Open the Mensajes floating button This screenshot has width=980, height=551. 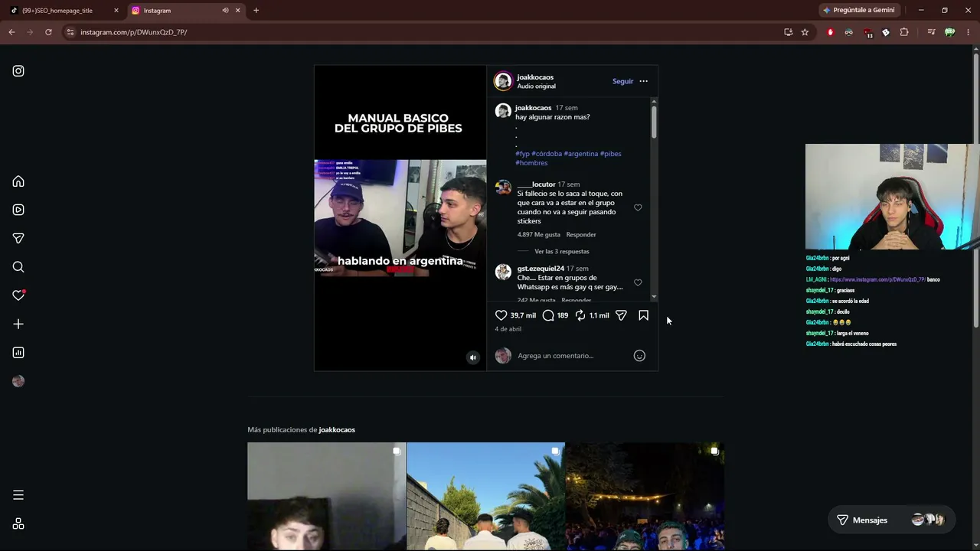tap(891, 520)
